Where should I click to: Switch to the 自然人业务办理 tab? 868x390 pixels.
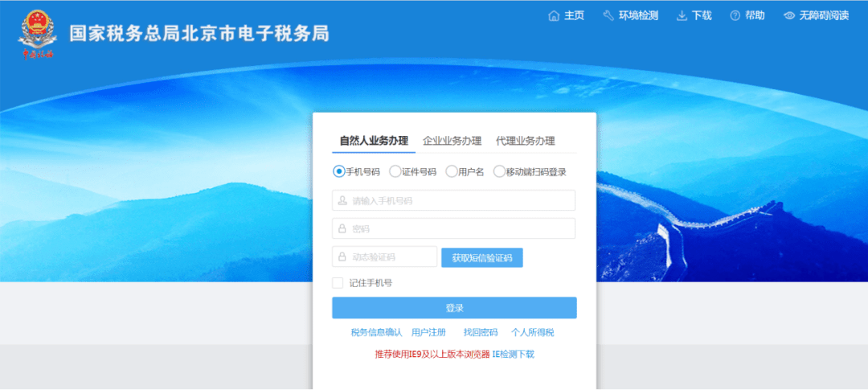click(x=374, y=141)
